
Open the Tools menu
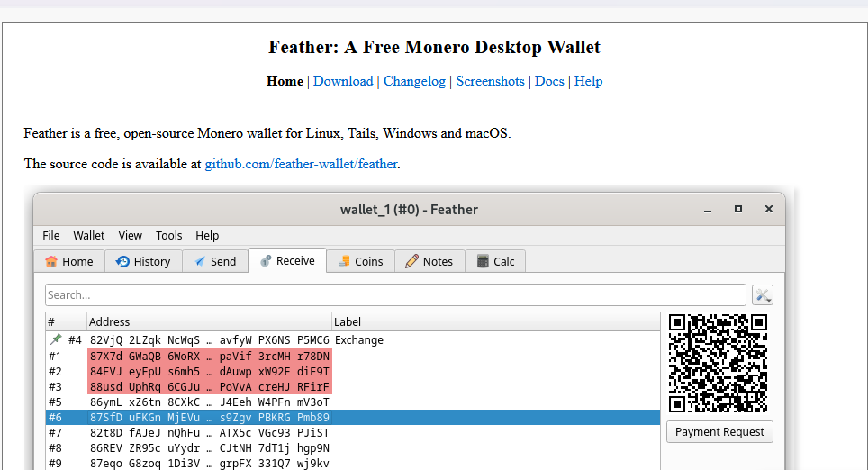(169, 235)
